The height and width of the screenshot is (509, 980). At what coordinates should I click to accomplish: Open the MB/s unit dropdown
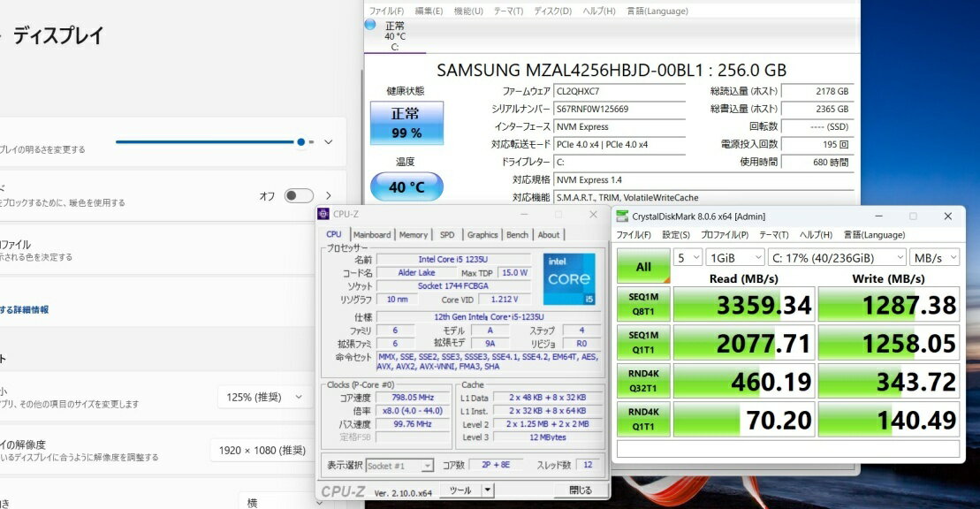[935, 257]
